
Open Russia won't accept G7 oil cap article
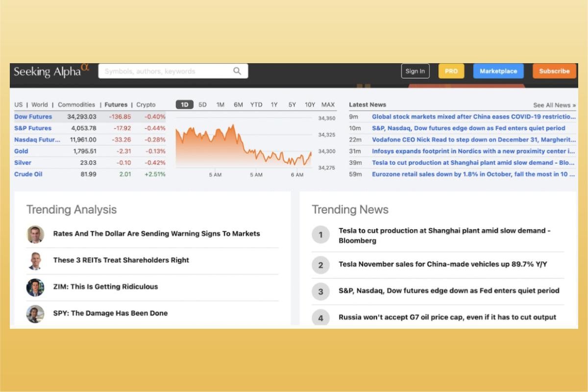(447, 318)
